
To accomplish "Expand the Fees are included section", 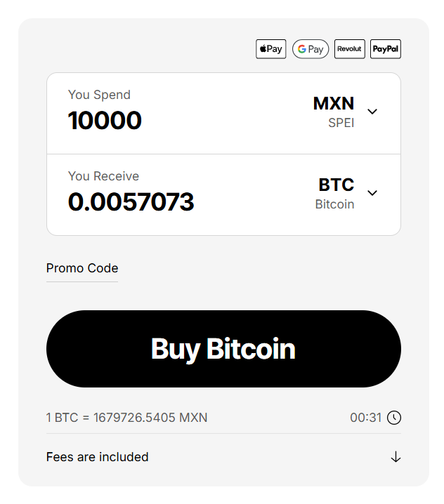I will pyautogui.click(x=98, y=457).
